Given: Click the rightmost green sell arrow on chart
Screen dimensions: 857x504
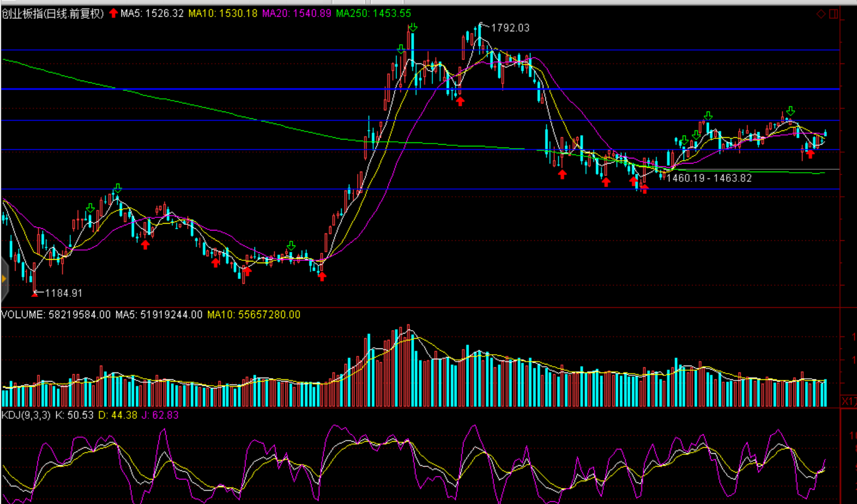Looking at the screenshot, I should 791,111.
